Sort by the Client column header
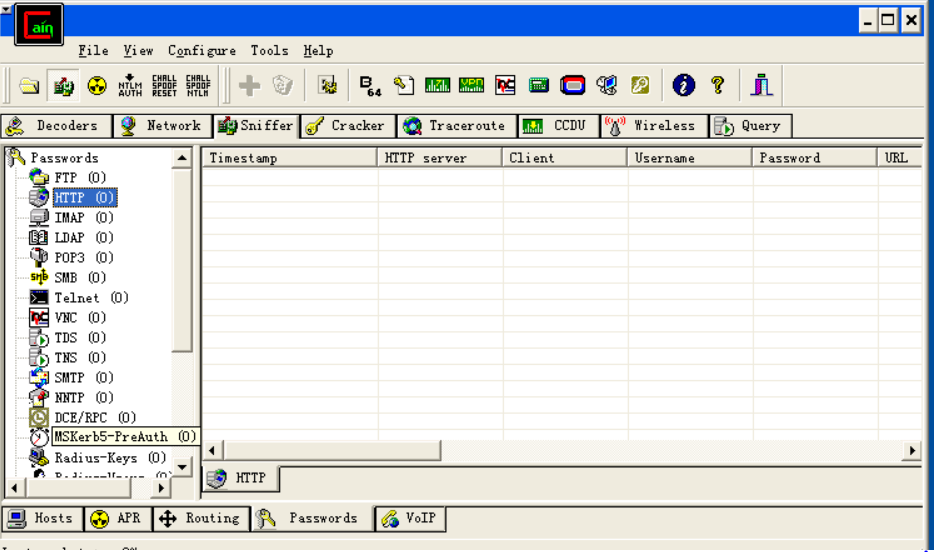Screen dimensions: 934x552 pyautogui.click(x=565, y=158)
